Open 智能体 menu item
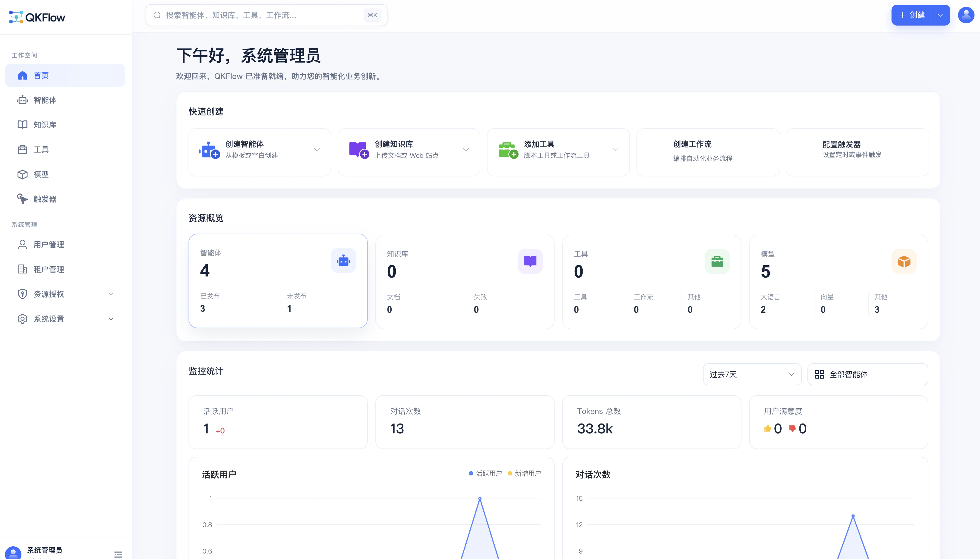The width and height of the screenshot is (980, 559). click(x=65, y=100)
